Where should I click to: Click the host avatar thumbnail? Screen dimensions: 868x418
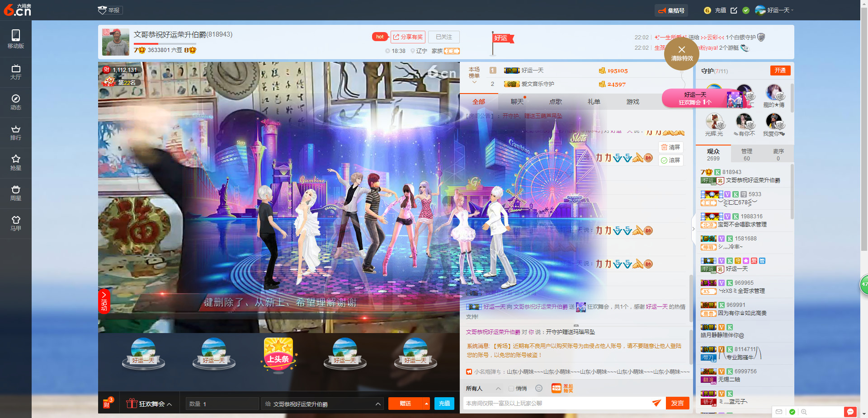point(116,42)
